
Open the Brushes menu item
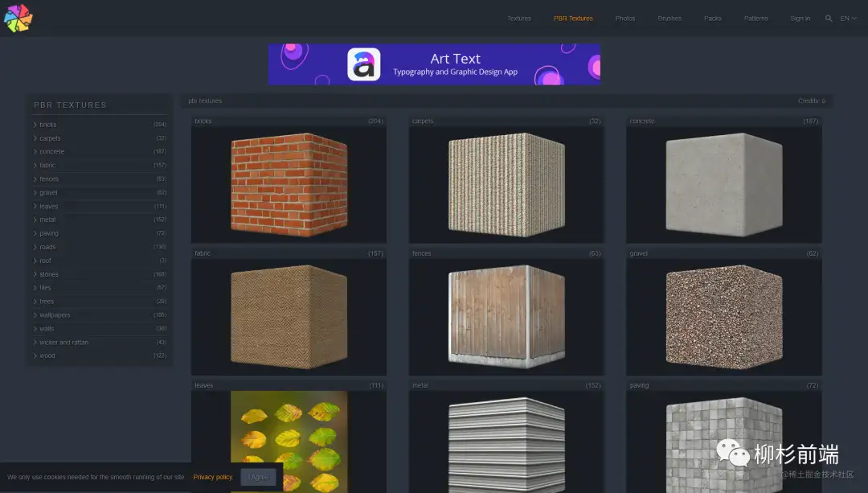click(x=669, y=18)
